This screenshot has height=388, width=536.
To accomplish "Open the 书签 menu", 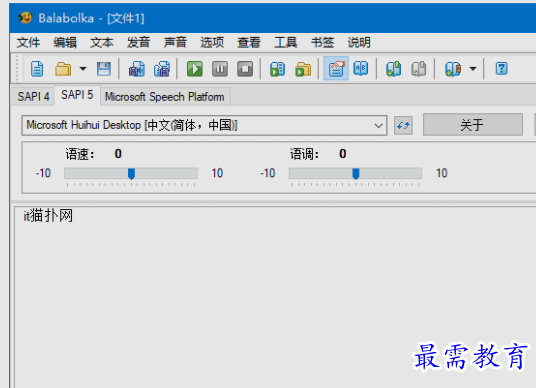I will coord(322,42).
